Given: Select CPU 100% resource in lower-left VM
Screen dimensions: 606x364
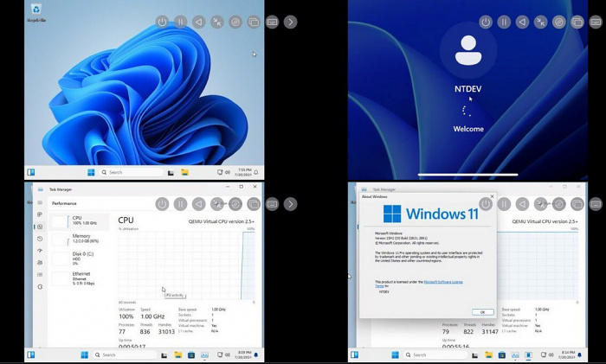Looking at the screenshot, I should click(x=80, y=220).
